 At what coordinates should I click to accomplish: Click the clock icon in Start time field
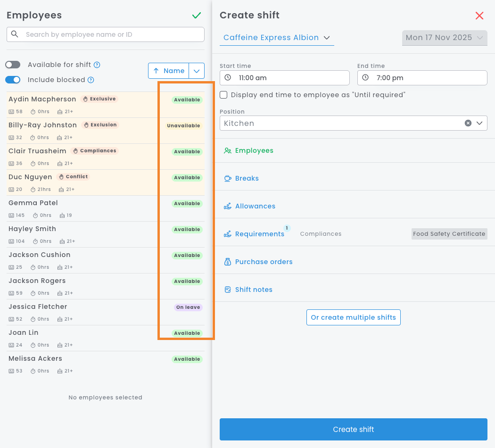(x=228, y=78)
